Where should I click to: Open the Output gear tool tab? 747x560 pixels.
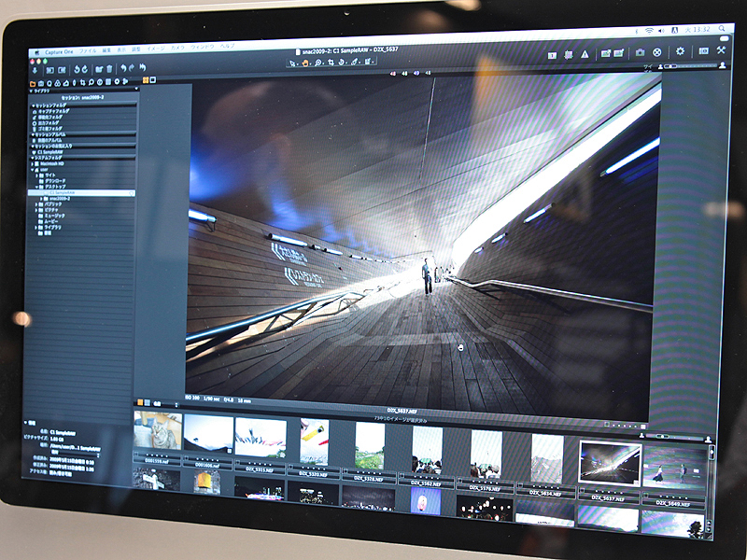click(117, 81)
